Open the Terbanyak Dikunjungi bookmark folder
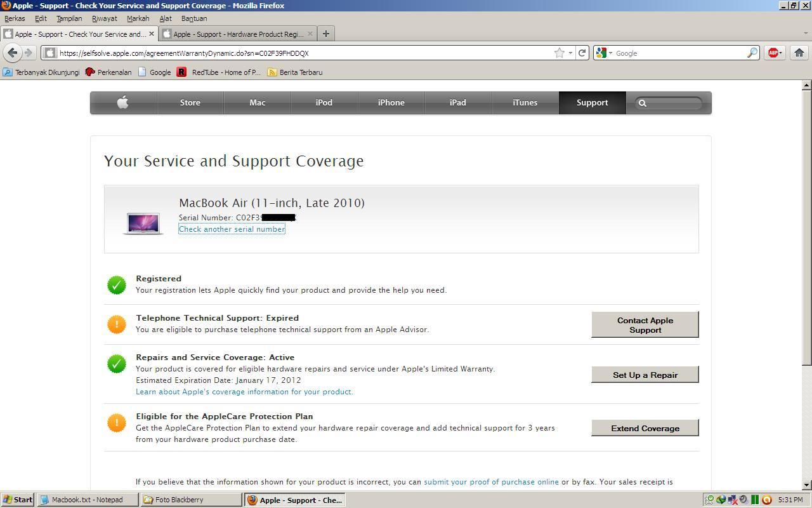This screenshot has width=812, height=508. pyautogui.click(x=42, y=72)
